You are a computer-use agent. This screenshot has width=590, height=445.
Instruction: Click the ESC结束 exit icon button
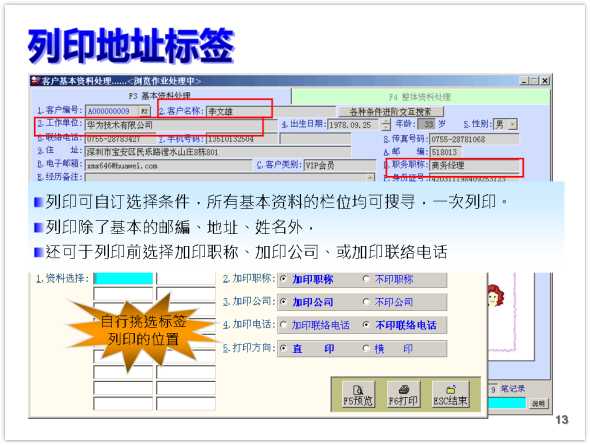(x=450, y=395)
